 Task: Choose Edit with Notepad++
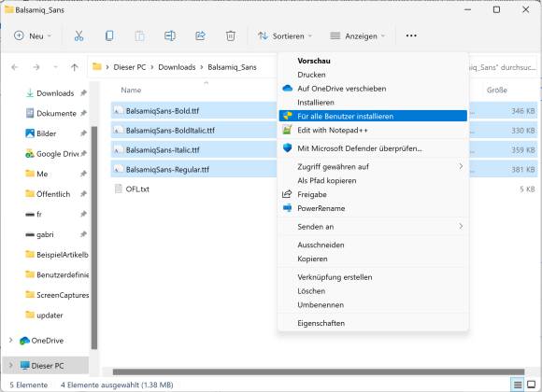pyautogui.click(x=332, y=131)
